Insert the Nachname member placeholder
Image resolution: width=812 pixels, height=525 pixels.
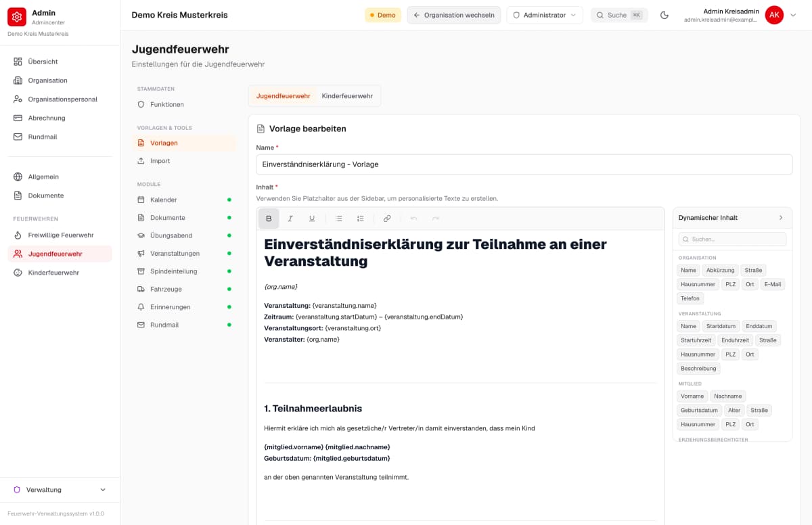point(728,396)
